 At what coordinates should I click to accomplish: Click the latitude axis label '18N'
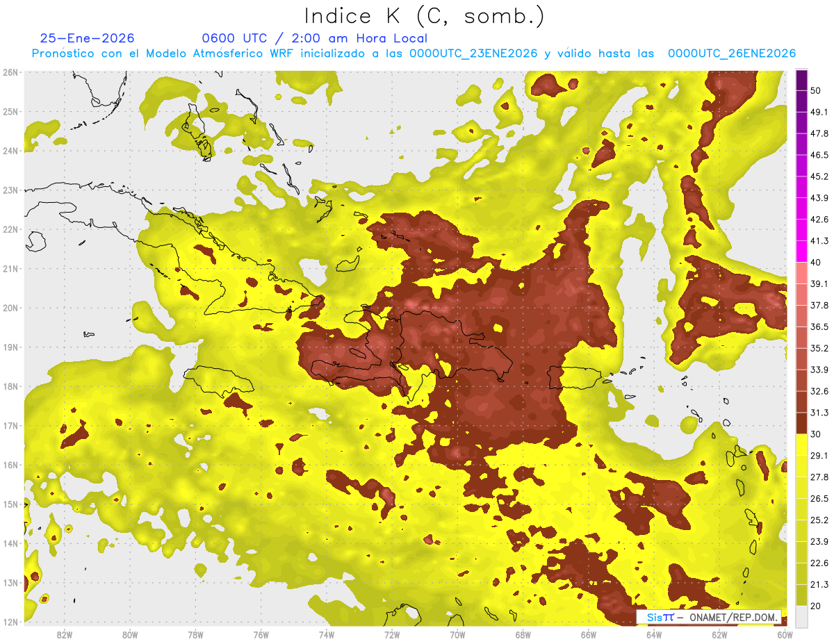tap(10, 386)
